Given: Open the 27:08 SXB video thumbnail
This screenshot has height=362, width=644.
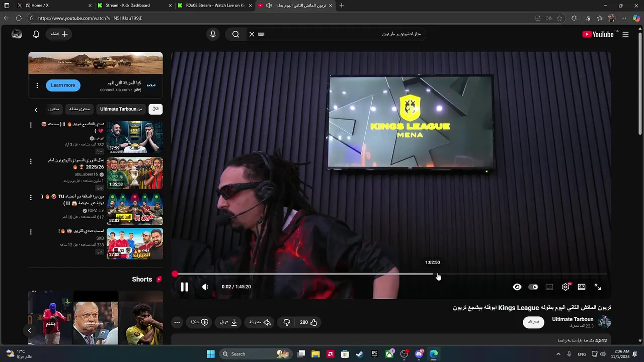Looking at the screenshot, I should click(x=134, y=244).
